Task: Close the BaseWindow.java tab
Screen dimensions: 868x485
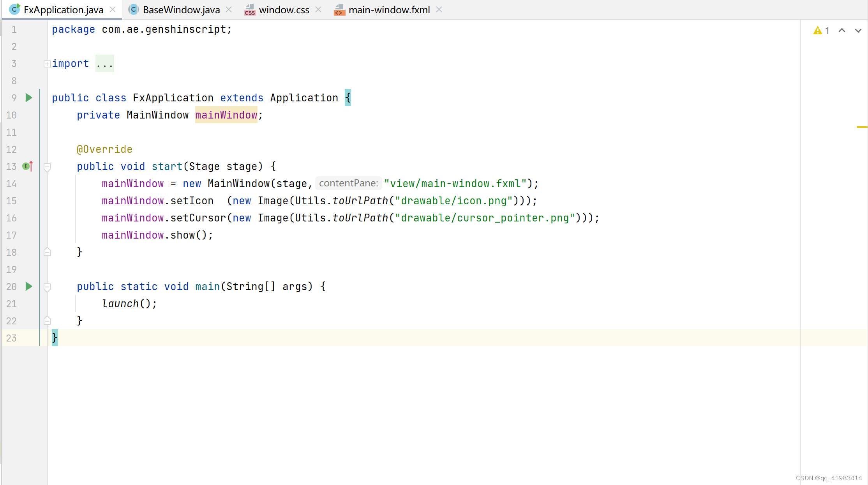Action: coord(229,9)
